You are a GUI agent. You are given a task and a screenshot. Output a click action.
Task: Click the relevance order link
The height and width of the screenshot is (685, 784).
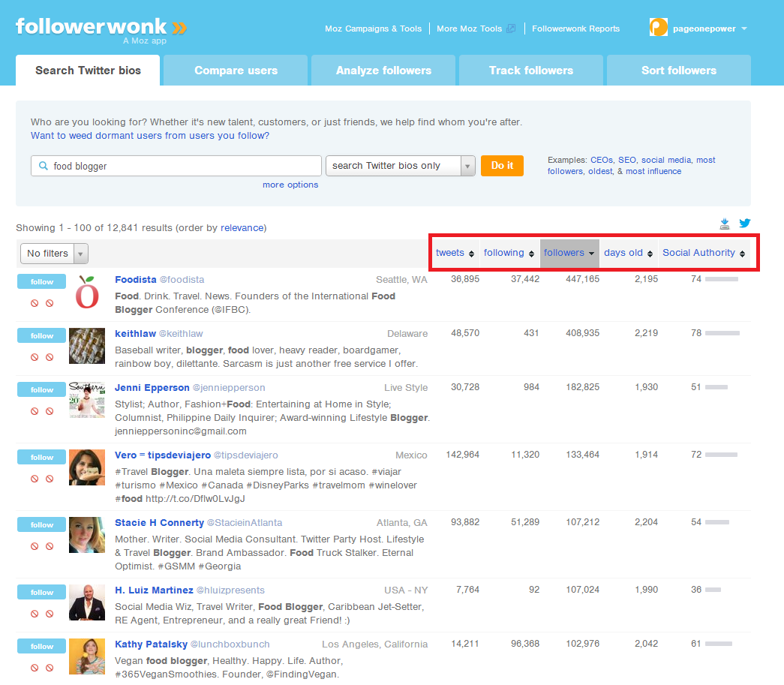[x=242, y=227]
